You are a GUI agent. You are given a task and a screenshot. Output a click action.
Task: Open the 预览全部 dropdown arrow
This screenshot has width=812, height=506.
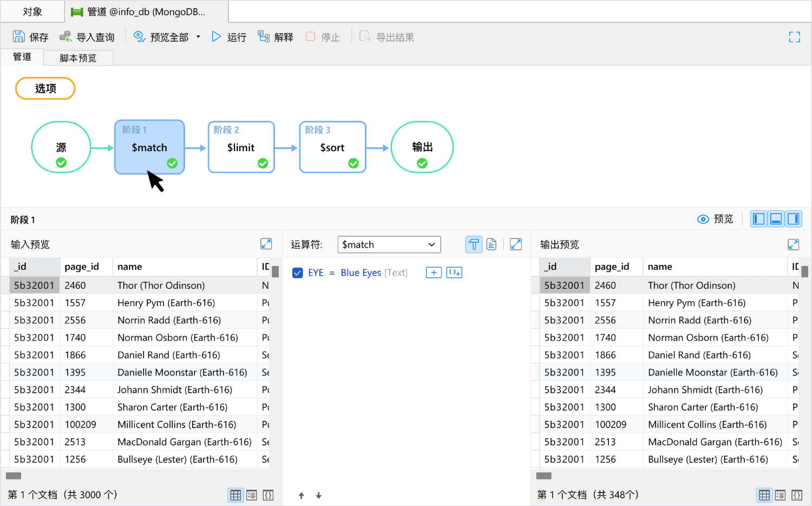[x=198, y=36]
